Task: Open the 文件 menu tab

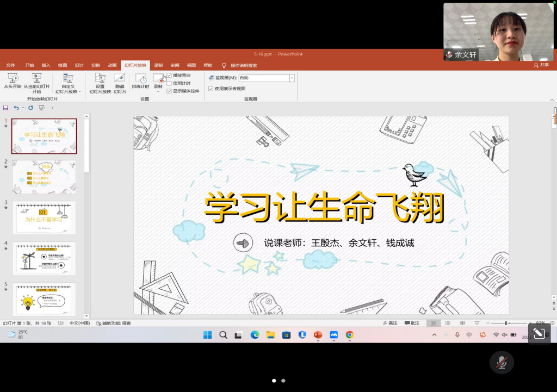Action: (x=10, y=65)
